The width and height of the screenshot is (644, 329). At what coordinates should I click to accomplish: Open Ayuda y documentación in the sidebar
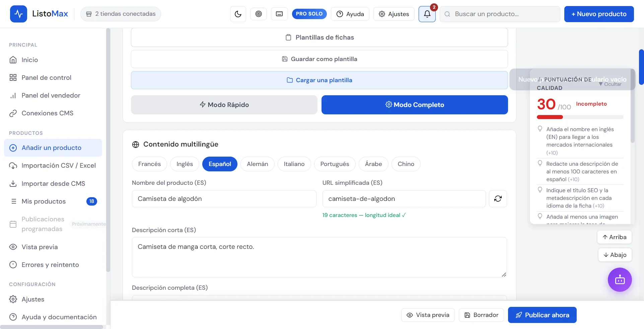(x=54, y=317)
